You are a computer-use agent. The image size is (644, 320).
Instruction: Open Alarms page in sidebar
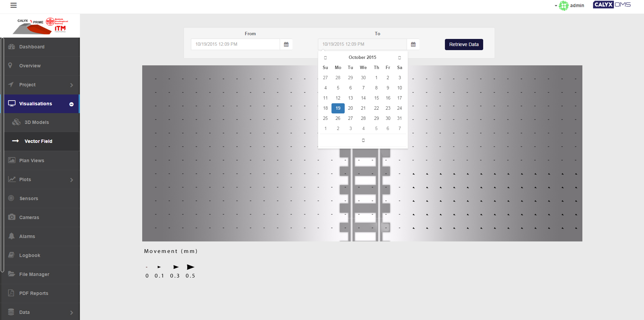[27, 236]
